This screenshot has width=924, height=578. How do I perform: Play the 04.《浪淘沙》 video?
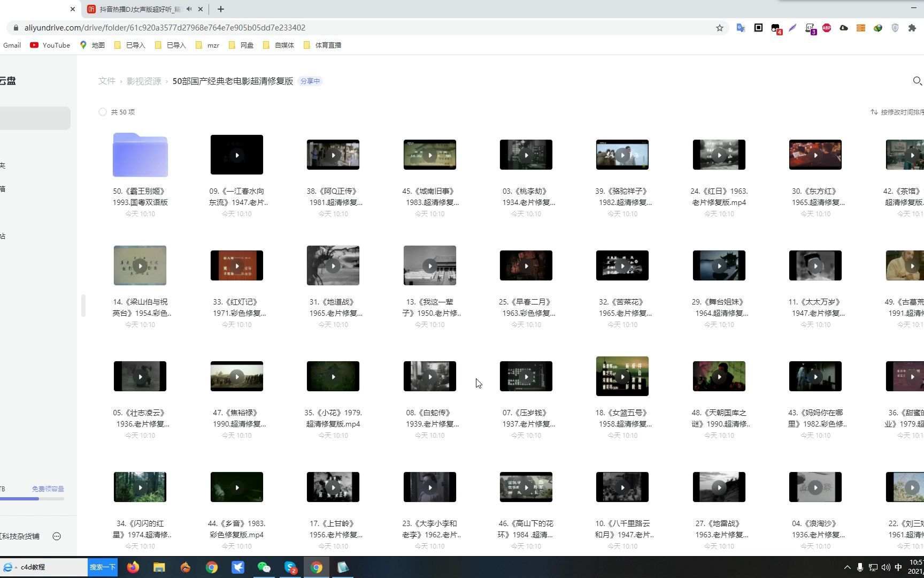pyautogui.click(x=815, y=487)
